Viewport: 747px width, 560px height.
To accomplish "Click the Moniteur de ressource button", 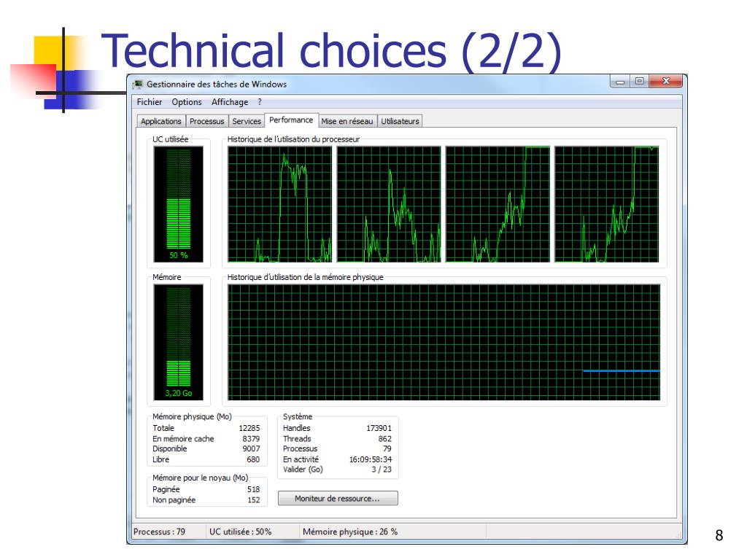I will [338, 499].
